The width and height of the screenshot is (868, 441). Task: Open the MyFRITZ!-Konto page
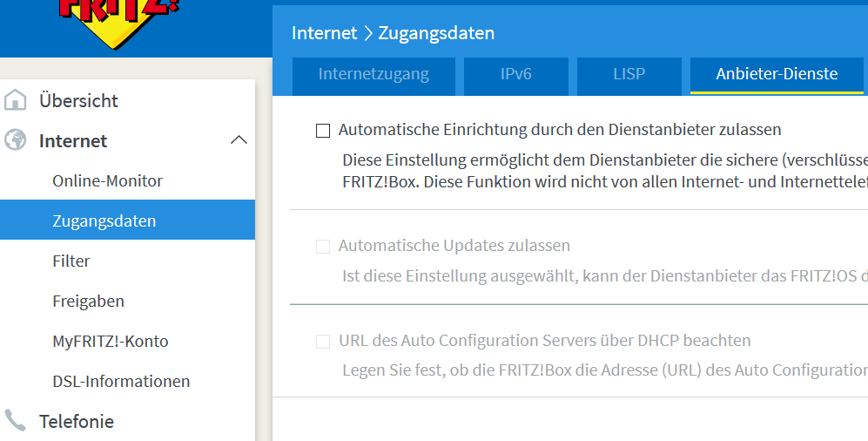point(111,342)
